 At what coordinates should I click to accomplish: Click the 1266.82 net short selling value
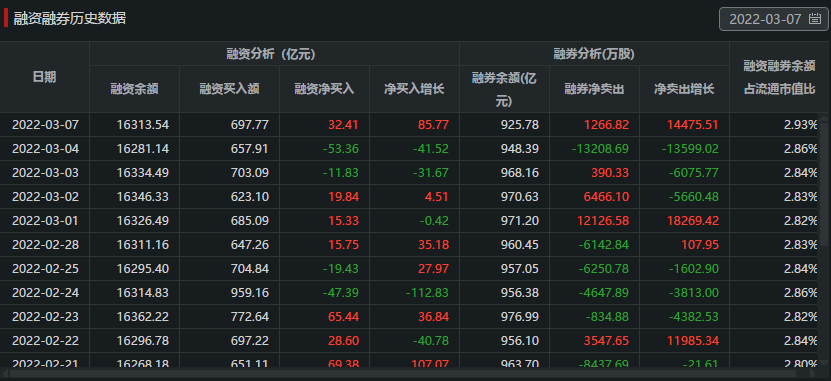[606, 125]
